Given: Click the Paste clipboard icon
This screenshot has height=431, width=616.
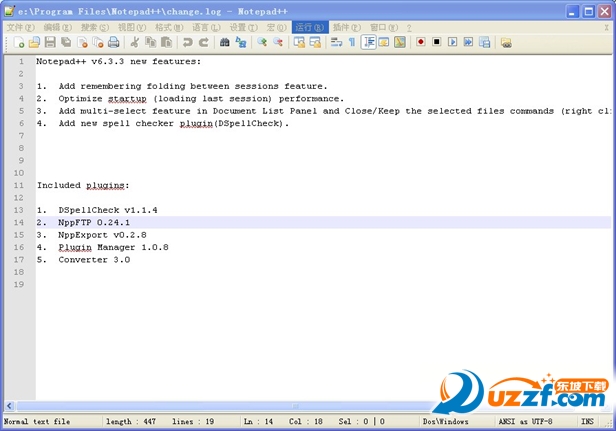Looking at the screenshot, I should (167, 42).
